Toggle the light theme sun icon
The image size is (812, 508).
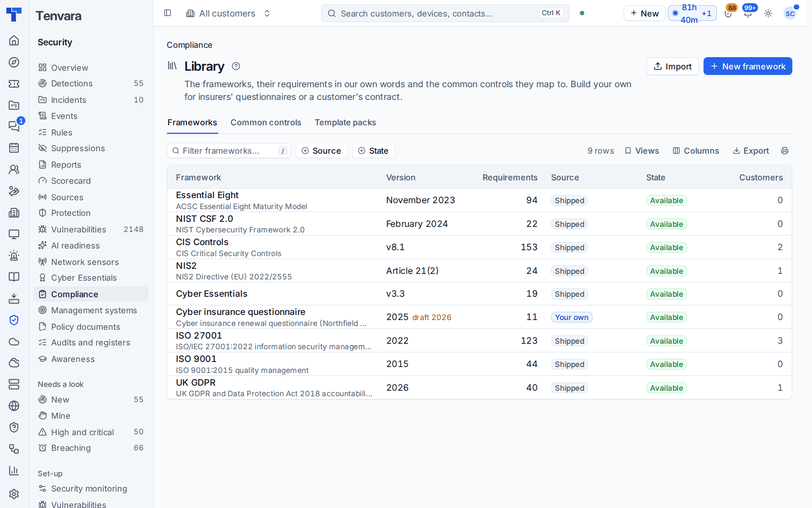tap(768, 14)
